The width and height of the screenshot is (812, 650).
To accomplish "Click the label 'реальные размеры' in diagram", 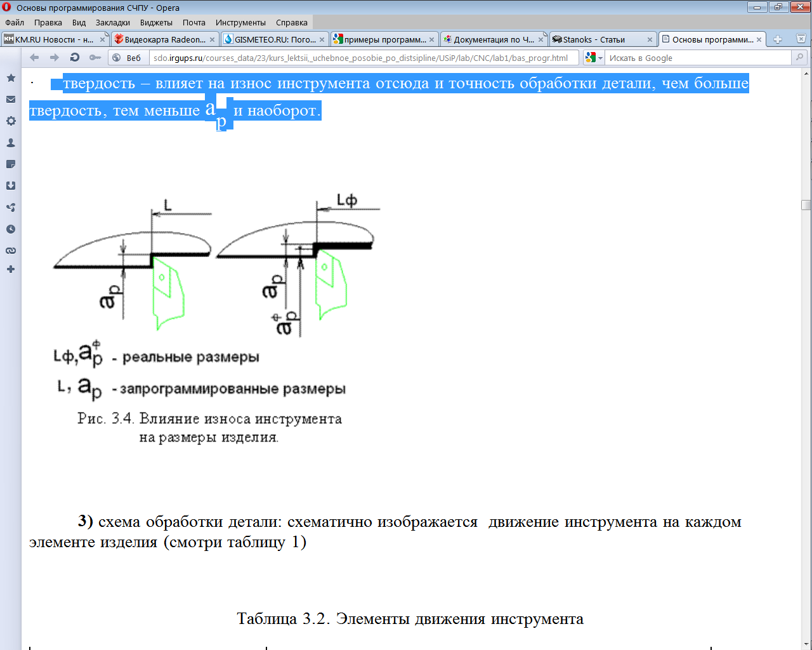I will 191,357.
